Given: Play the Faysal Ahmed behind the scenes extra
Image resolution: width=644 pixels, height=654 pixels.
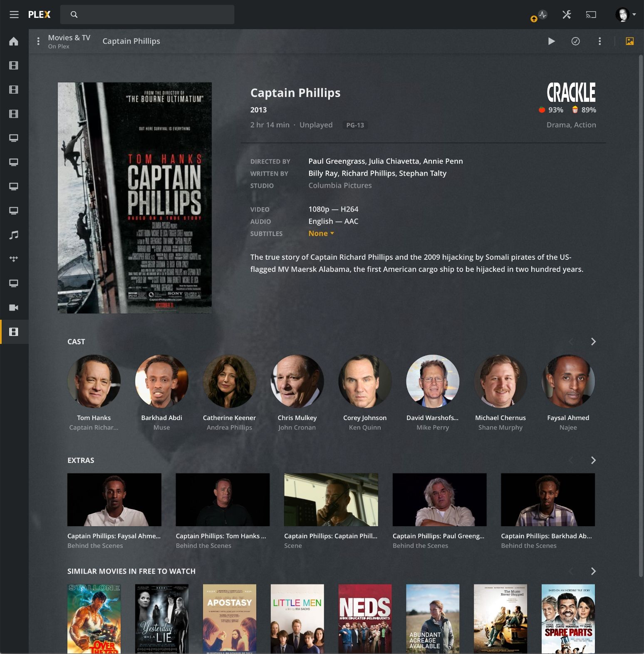Looking at the screenshot, I should click(x=114, y=500).
